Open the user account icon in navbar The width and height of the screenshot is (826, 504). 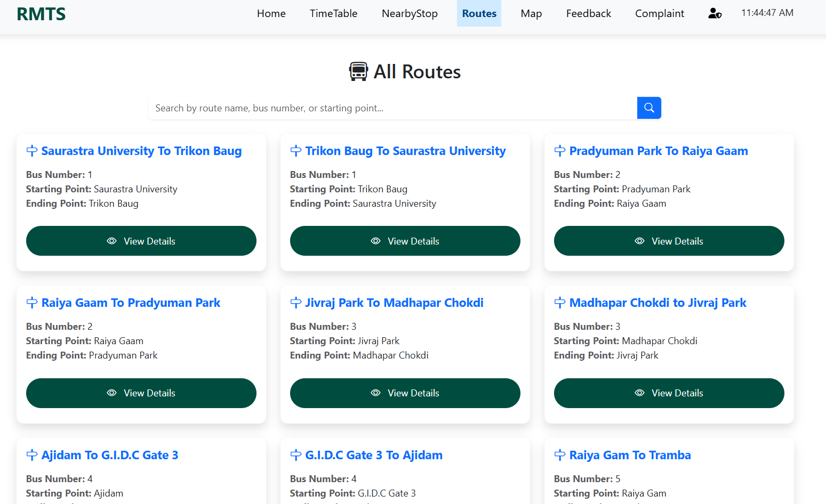(715, 13)
